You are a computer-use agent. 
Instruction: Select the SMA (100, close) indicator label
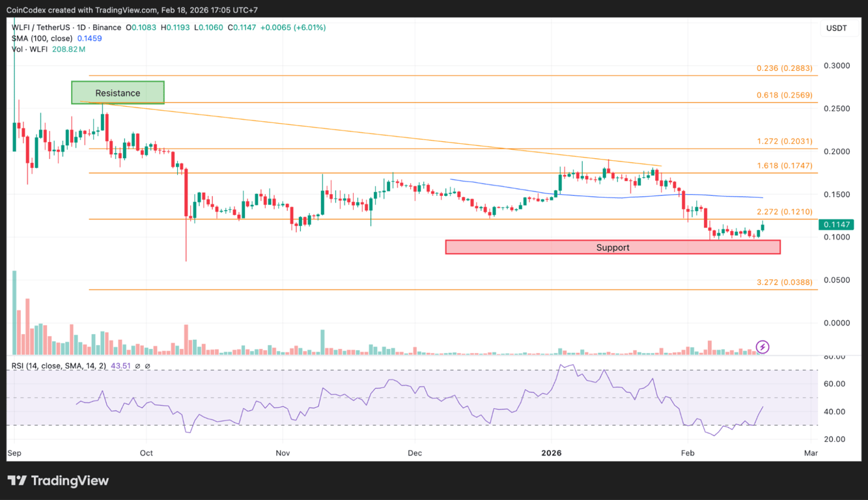tap(44, 38)
